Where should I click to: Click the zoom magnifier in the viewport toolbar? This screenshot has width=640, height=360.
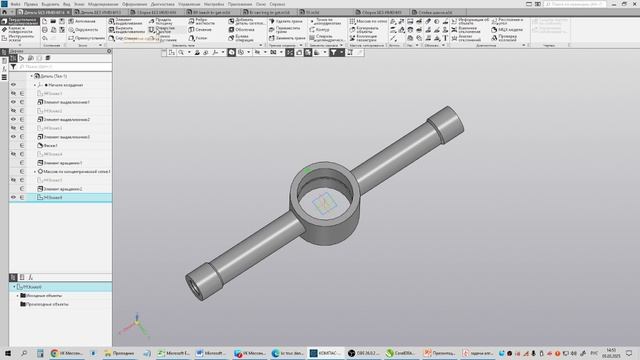181,53
